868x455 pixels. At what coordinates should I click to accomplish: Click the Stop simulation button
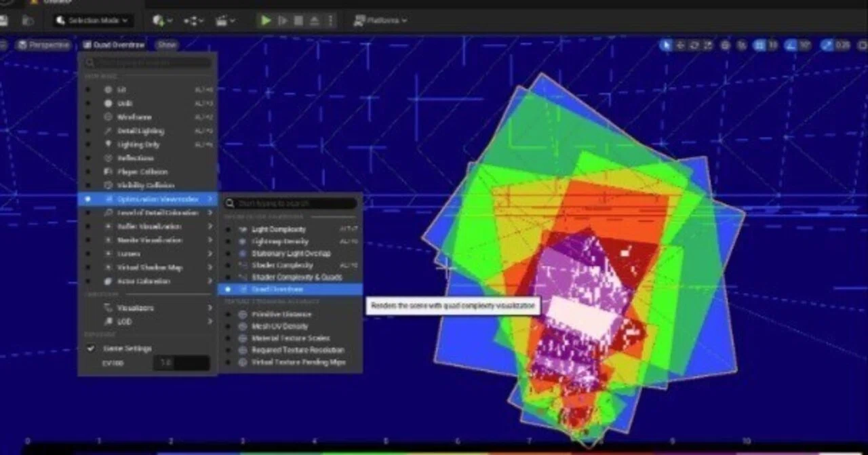(298, 20)
